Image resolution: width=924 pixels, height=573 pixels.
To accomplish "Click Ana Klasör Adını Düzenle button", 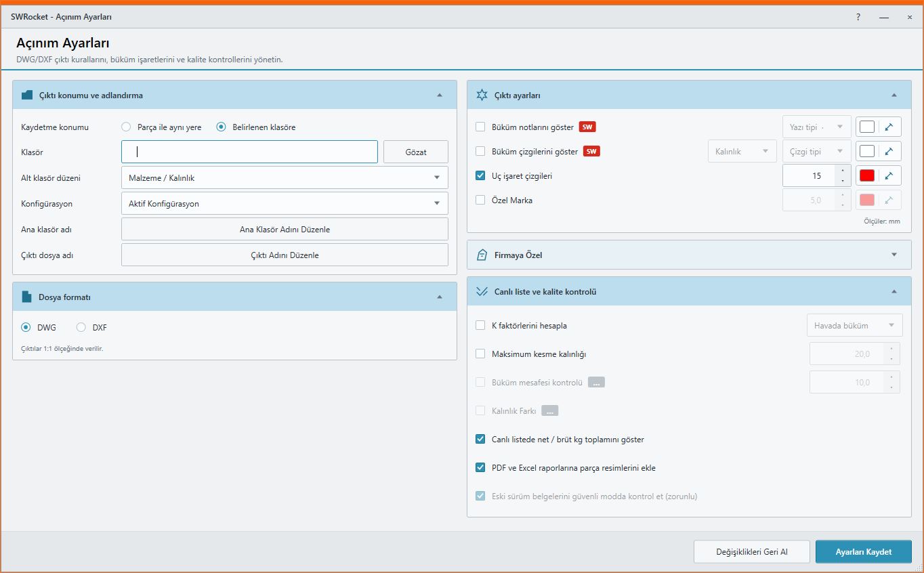I will tap(285, 229).
